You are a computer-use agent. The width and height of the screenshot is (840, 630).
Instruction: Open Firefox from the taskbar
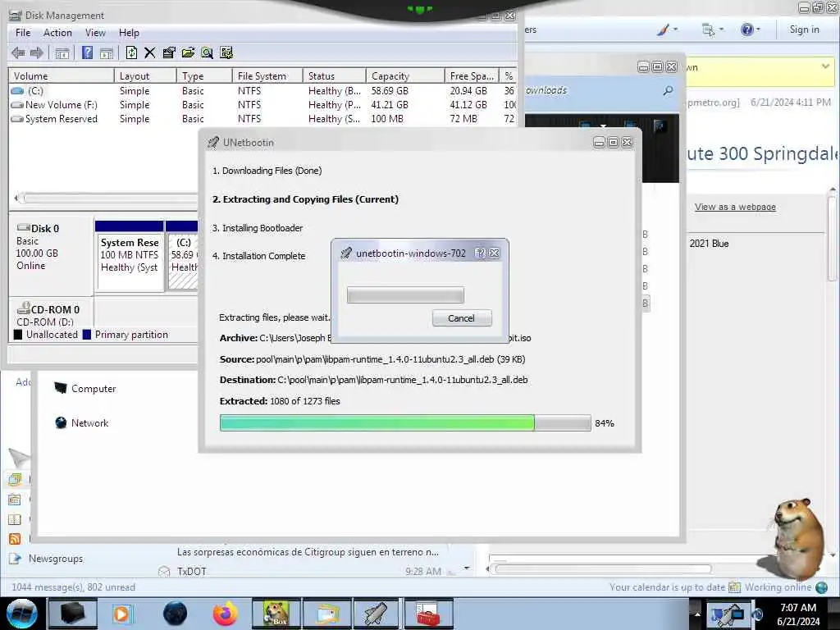[225, 614]
